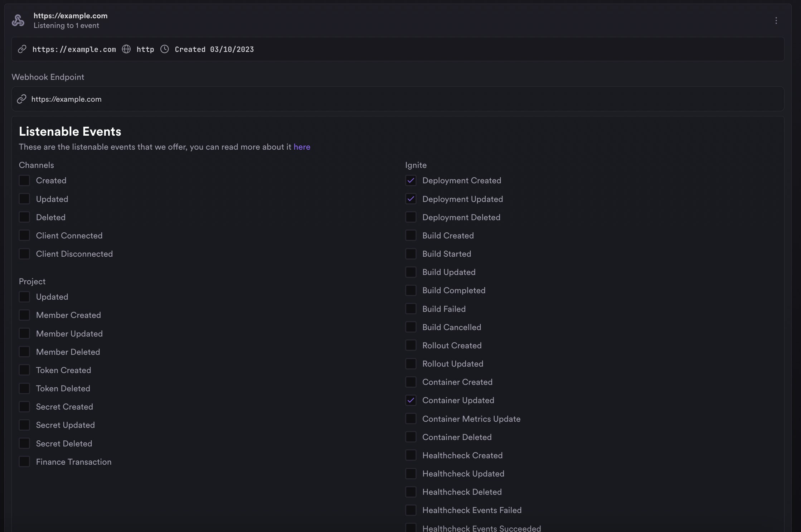Enable Member Deleted project event
Screen dimensions: 801x532
(x=24, y=352)
